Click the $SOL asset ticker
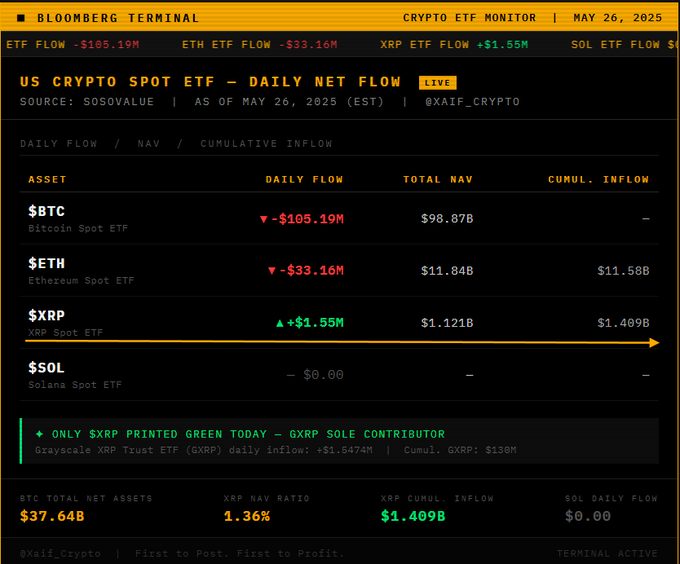 pyautogui.click(x=46, y=368)
